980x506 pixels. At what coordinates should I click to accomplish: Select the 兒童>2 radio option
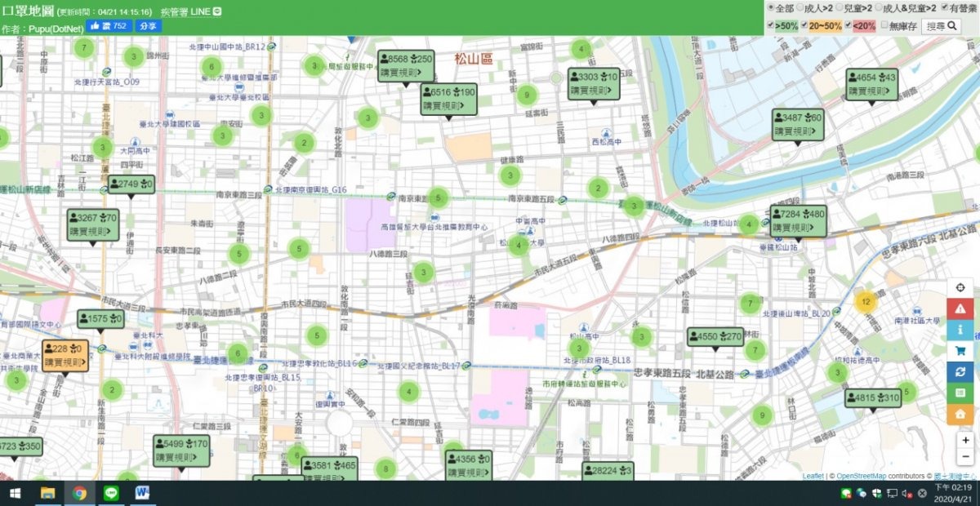837,7
